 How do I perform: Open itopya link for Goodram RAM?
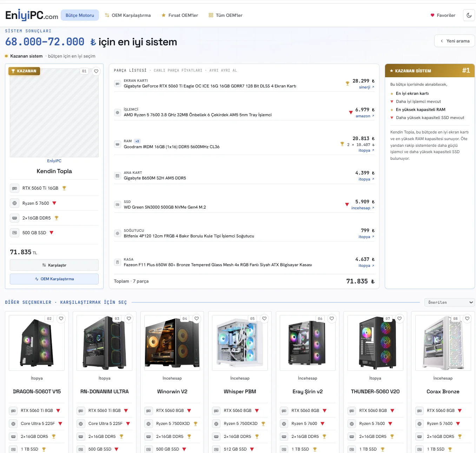click(x=366, y=150)
